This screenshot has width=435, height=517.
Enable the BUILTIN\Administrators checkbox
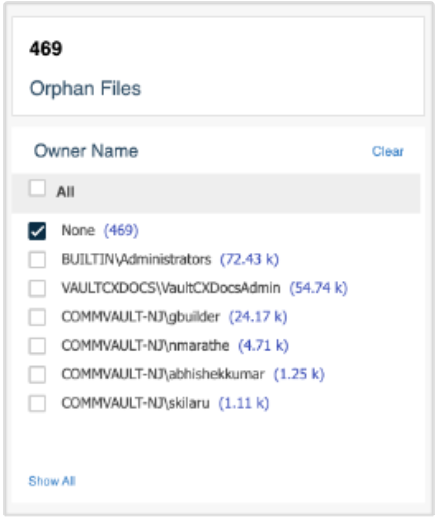coord(37,260)
